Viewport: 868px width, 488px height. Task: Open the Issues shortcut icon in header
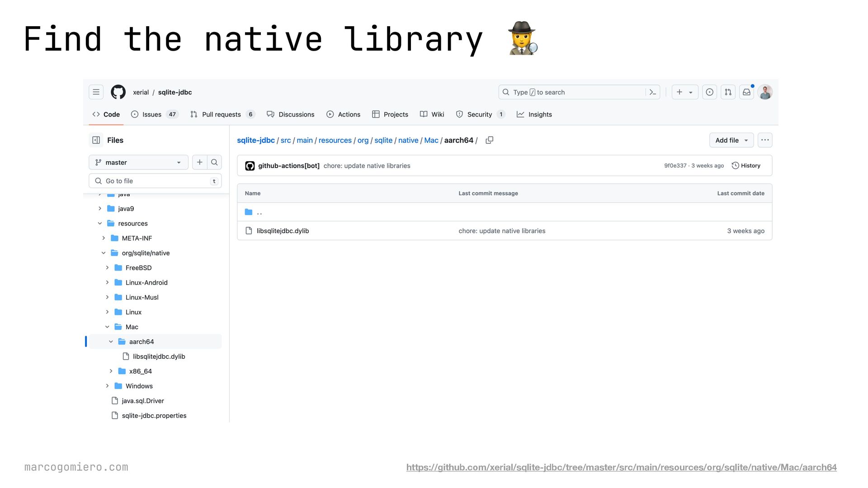point(710,92)
